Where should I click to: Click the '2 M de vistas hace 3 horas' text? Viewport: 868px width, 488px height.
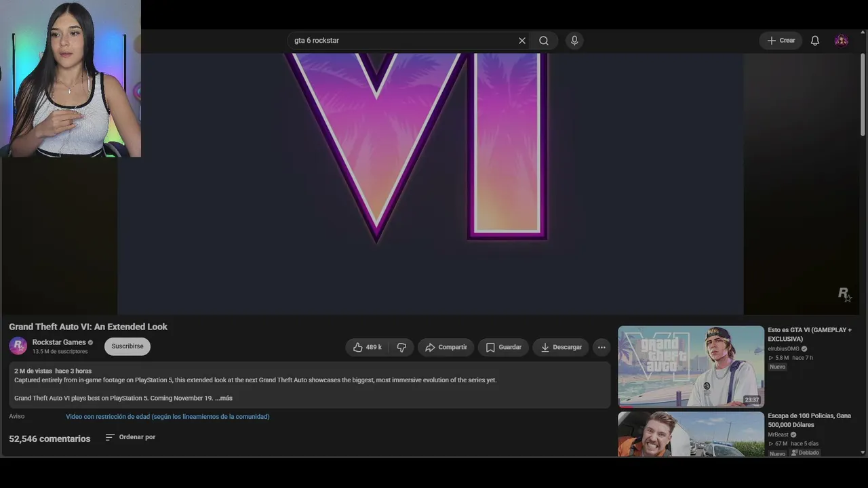click(x=53, y=371)
